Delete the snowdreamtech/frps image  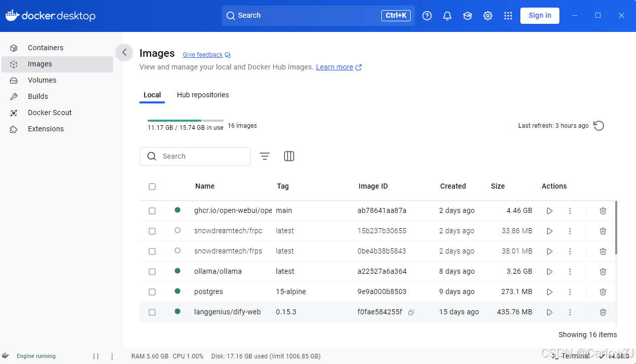pos(603,251)
